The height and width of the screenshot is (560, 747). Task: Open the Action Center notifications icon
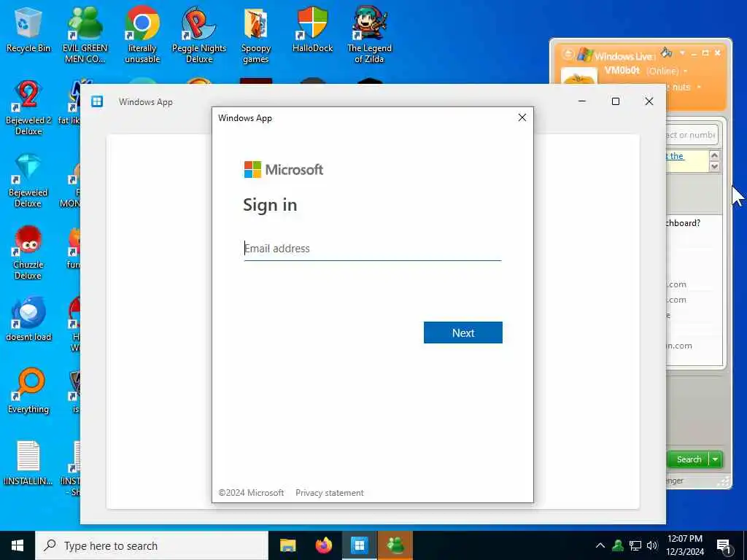click(x=724, y=546)
